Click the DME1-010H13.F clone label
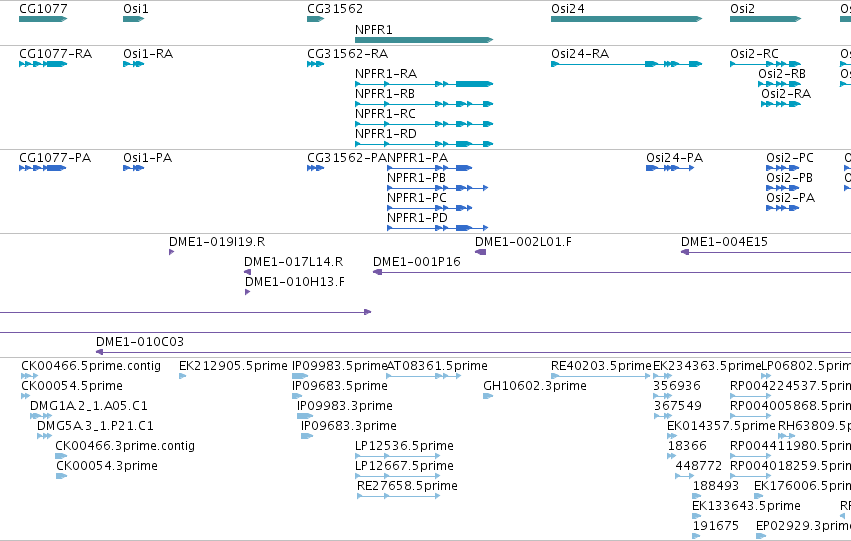 295,282
